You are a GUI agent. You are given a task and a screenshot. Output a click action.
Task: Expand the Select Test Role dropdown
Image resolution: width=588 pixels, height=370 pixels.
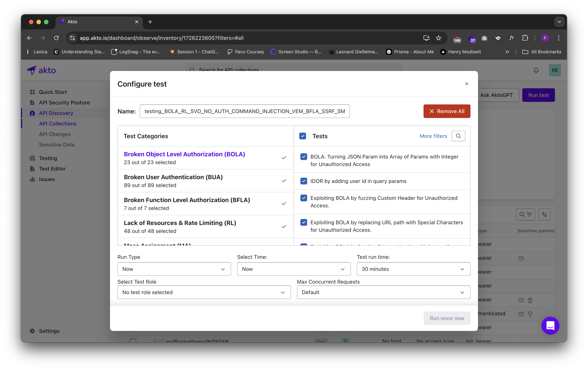204,292
